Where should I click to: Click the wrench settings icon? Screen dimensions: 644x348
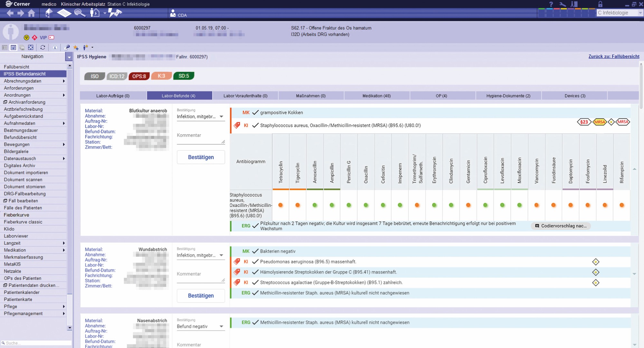point(563,4)
